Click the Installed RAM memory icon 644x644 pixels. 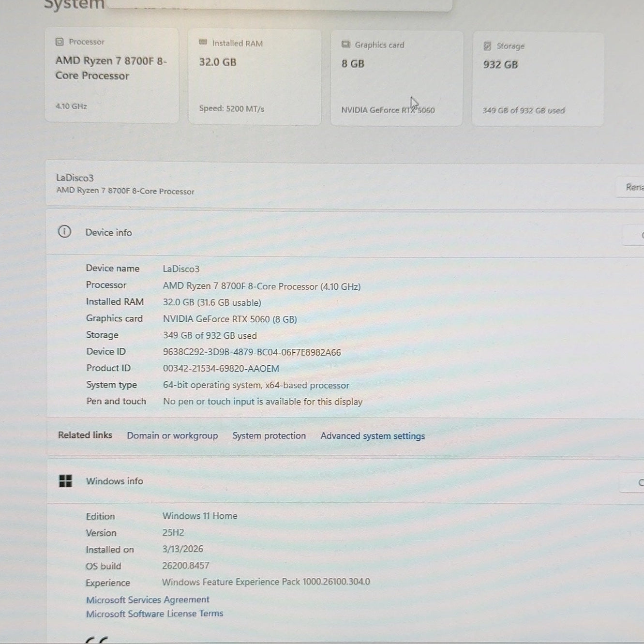coord(203,43)
